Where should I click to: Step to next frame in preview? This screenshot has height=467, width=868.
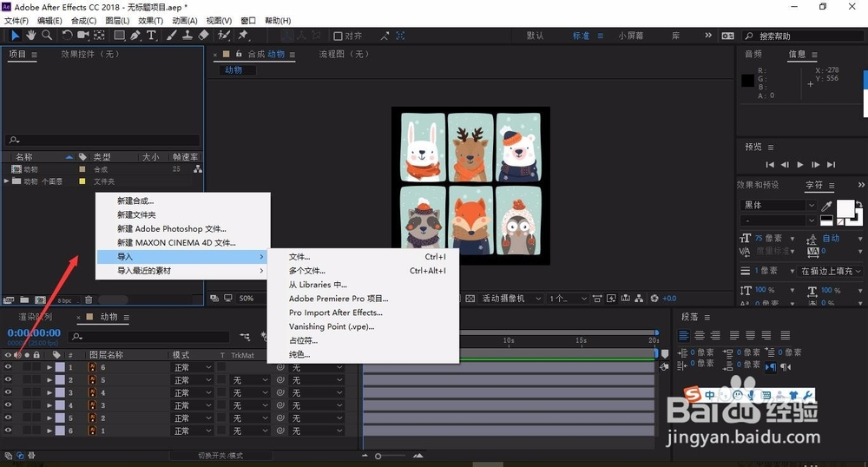point(815,164)
